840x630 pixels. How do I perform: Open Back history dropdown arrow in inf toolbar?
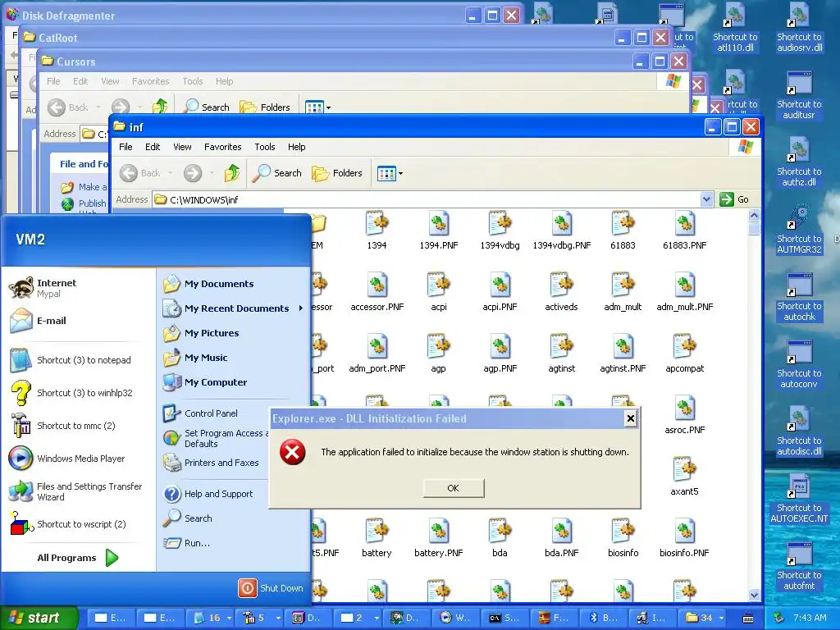171,173
